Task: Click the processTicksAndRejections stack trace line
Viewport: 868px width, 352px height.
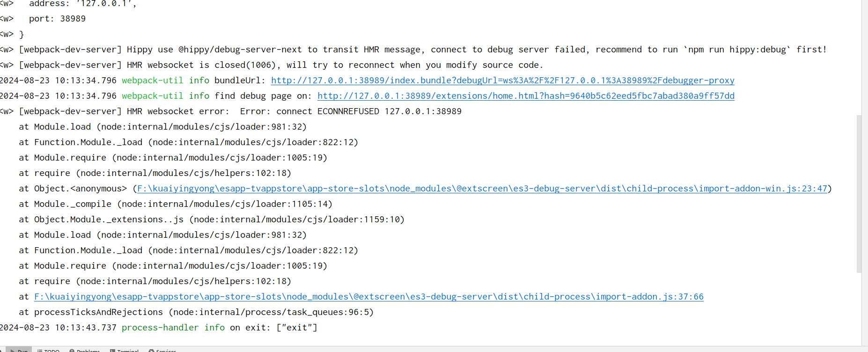Action: pyautogui.click(x=196, y=312)
